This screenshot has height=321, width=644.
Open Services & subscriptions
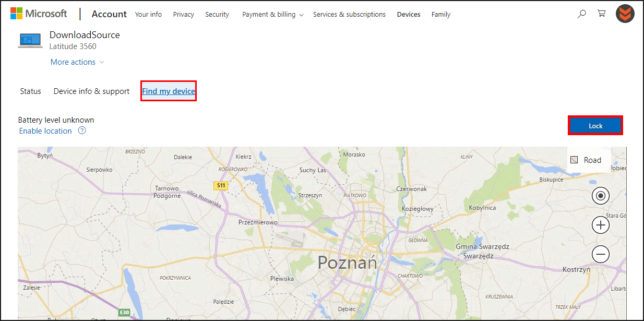pyautogui.click(x=349, y=15)
